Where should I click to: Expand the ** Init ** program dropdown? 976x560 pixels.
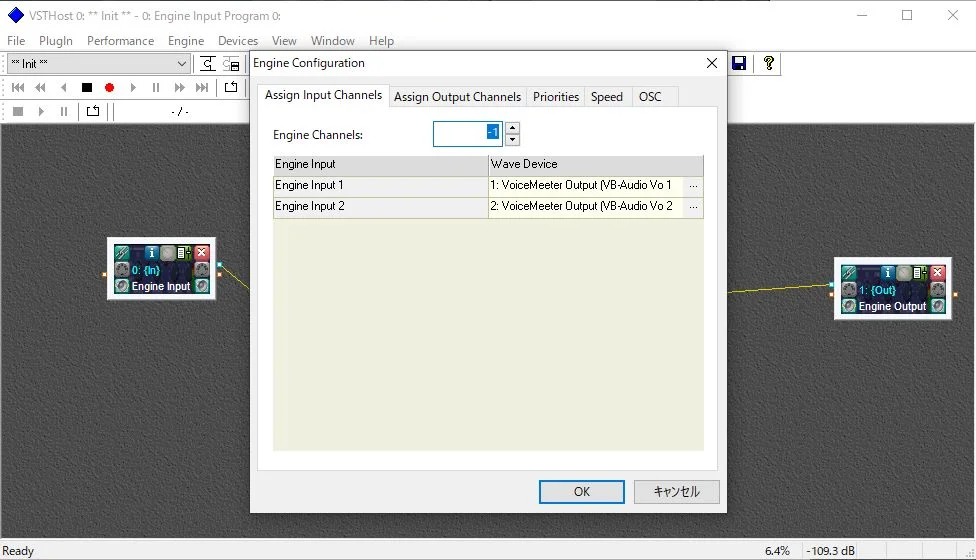pos(181,64)
